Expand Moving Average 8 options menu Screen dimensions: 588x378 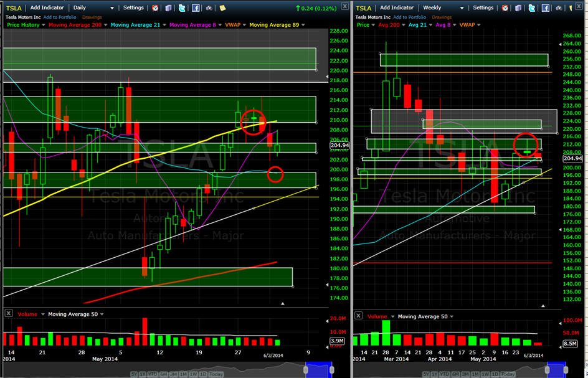coord(220,25)
